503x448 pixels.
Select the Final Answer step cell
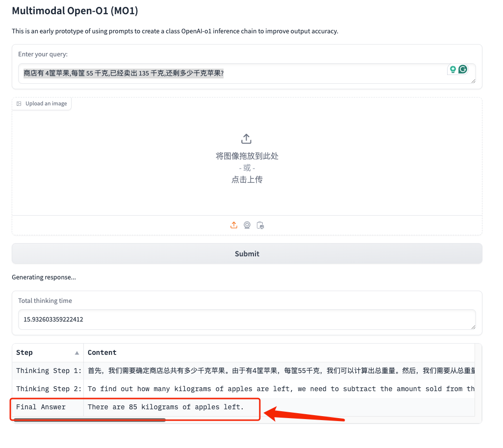(48, 407)
